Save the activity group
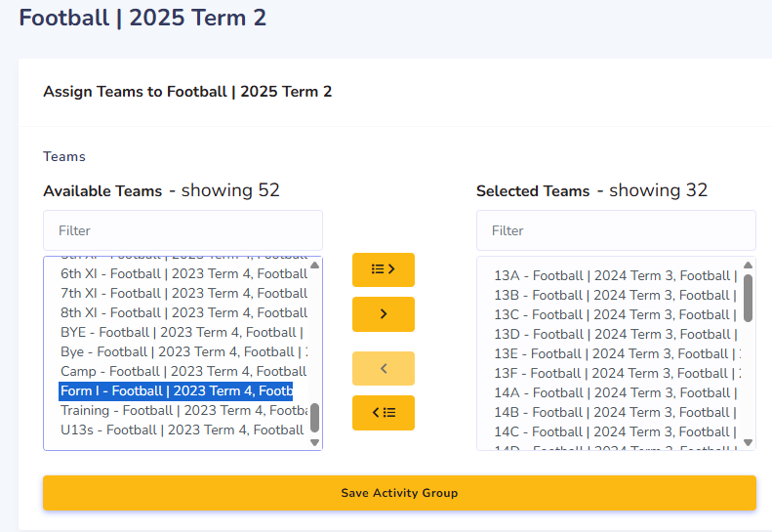Viewport: 772px width, 532px height. pyautogui.click(x=399, y=493)
